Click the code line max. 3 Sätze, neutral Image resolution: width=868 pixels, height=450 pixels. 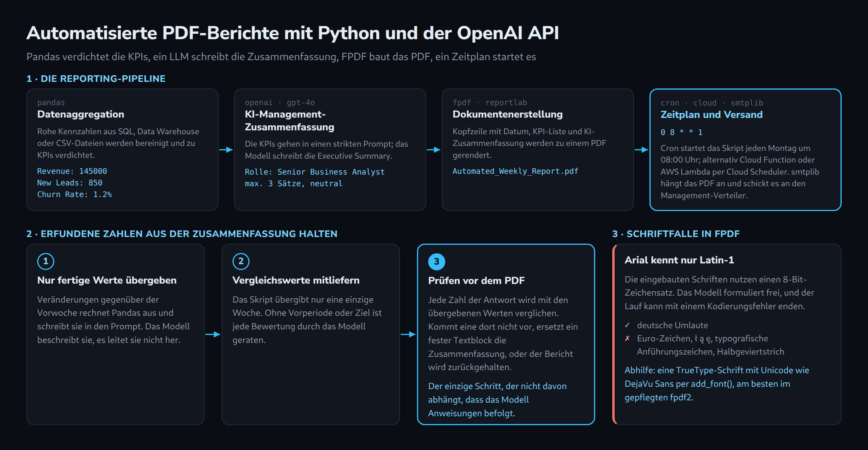pyautogui.click(x=294, y=183)
